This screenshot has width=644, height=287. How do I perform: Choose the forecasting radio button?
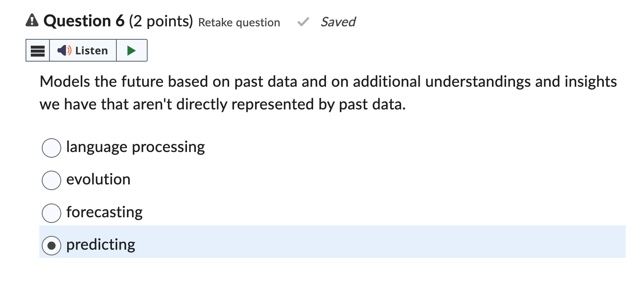click(52, 213)
